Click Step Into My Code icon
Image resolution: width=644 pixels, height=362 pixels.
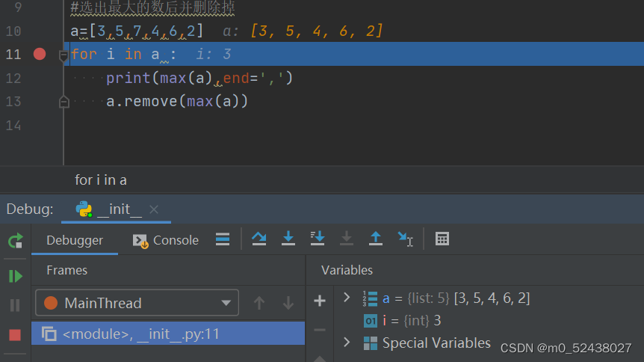(318, 239)
